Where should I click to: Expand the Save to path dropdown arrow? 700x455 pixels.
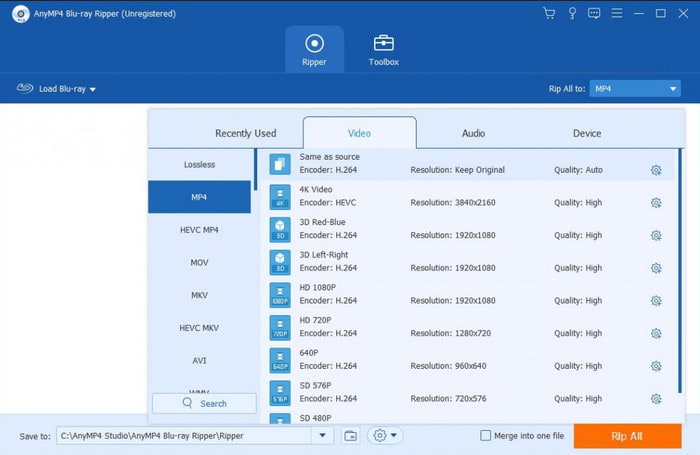[x=322, y=435]
